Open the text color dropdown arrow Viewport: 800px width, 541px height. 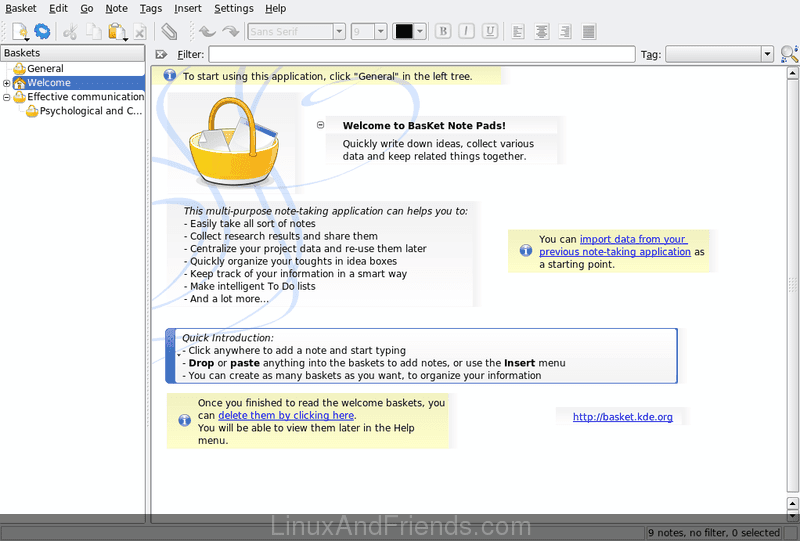pyautogui.click(x=420, y=32)
